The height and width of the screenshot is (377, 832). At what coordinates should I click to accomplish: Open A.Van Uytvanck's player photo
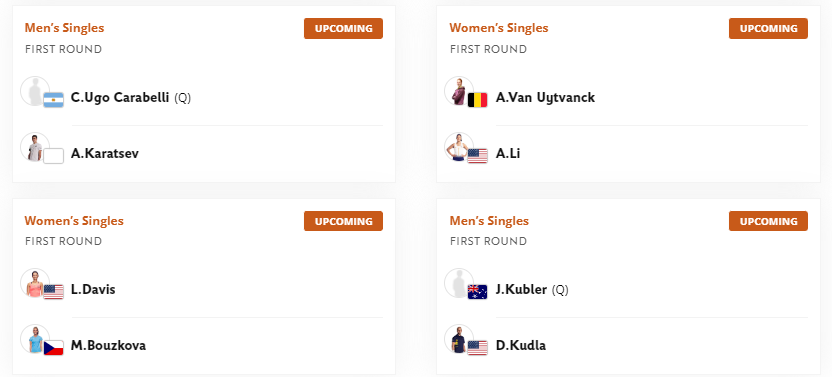click(459, 91)
